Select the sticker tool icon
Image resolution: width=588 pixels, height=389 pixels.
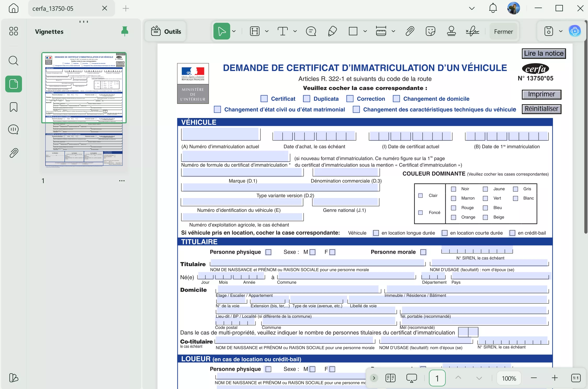tap(430, 31)
